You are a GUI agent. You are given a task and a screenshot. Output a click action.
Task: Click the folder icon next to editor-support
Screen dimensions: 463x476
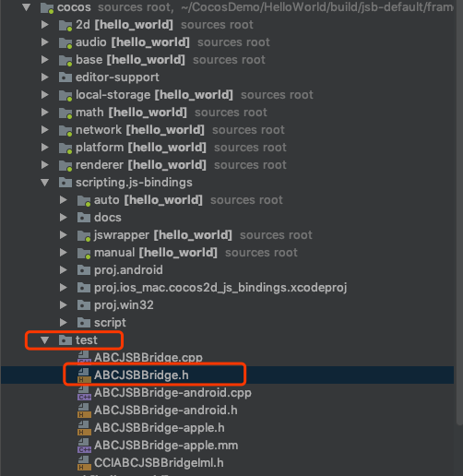tap(65, 77)
